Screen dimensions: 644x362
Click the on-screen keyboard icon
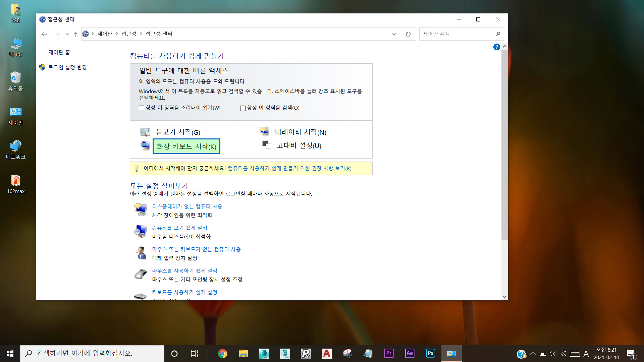(x=145, y=146)
